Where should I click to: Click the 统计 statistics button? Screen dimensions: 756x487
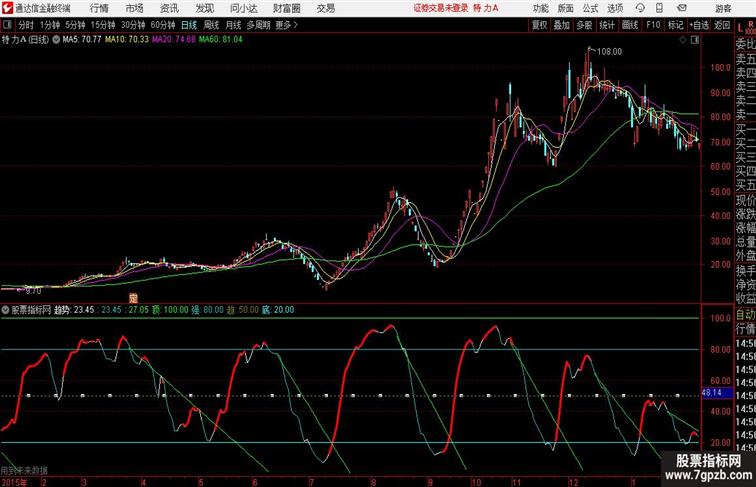(x=607, y=25)
